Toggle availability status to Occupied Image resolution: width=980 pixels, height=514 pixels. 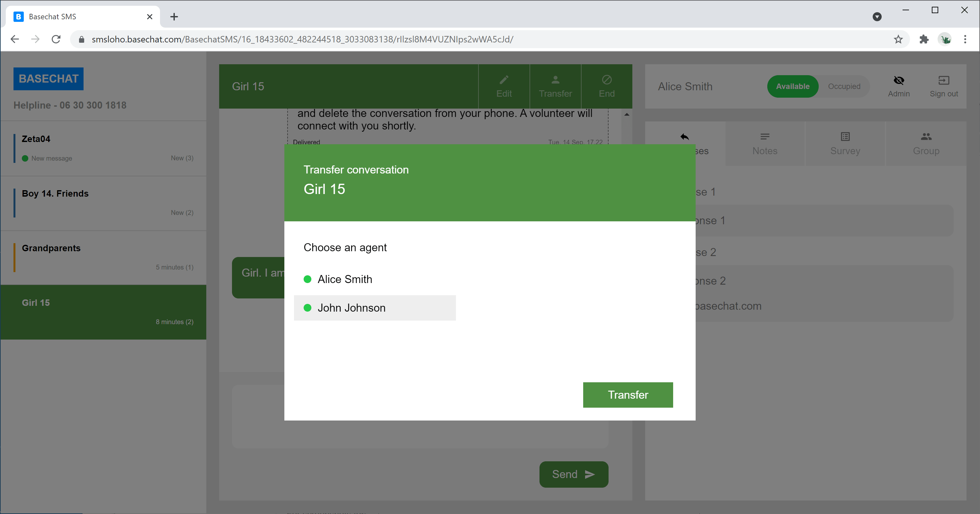pos(844,86)
